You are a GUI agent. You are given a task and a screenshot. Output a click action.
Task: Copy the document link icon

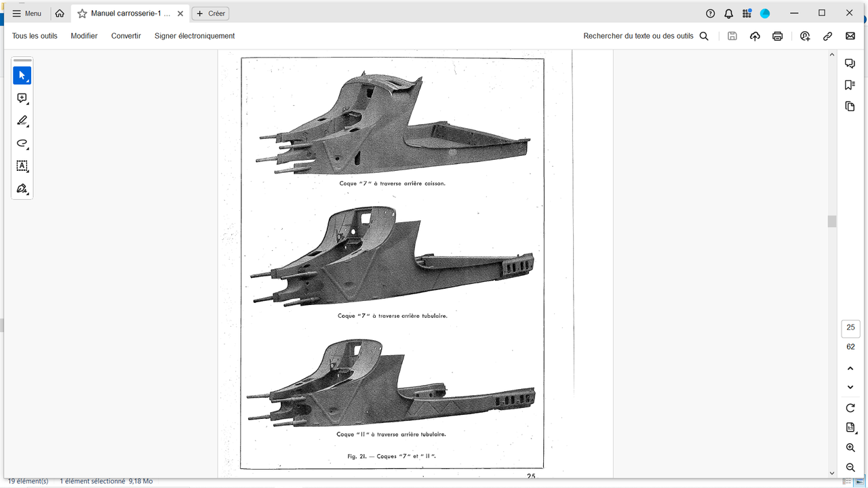tap(827, 36)
